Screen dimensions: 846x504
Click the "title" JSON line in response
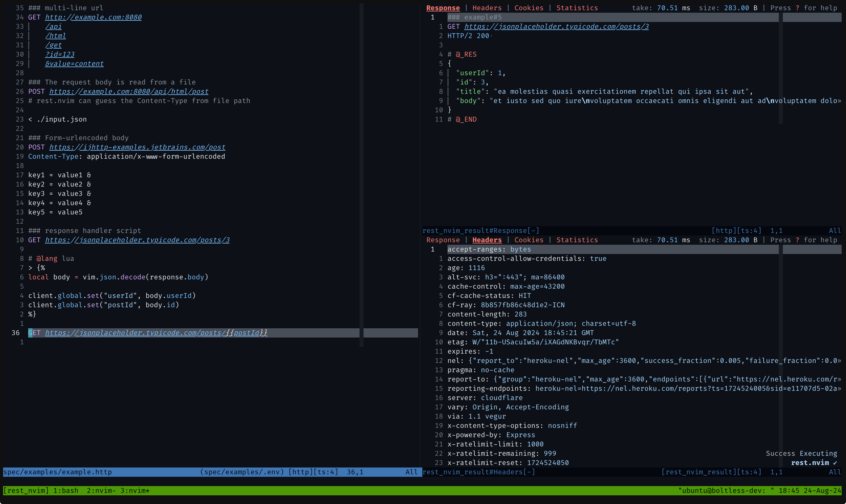pos(604,91)
